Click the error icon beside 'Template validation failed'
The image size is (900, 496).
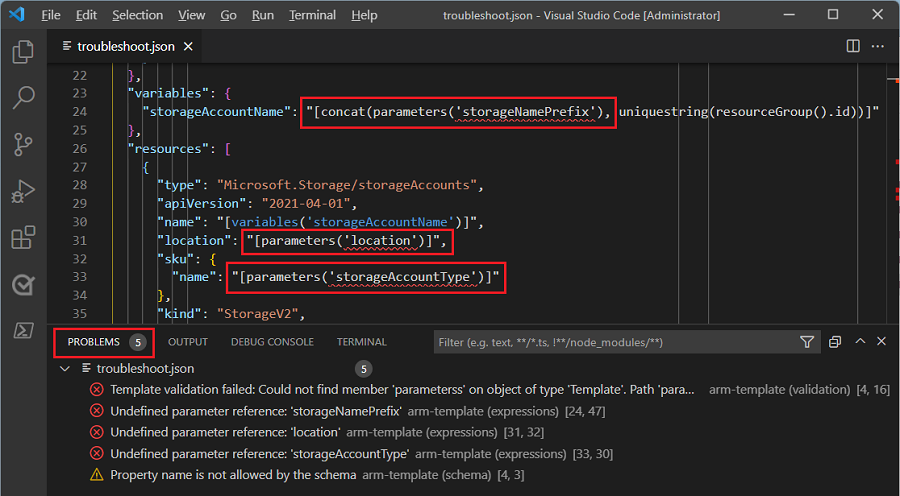(x=96, y=390)
